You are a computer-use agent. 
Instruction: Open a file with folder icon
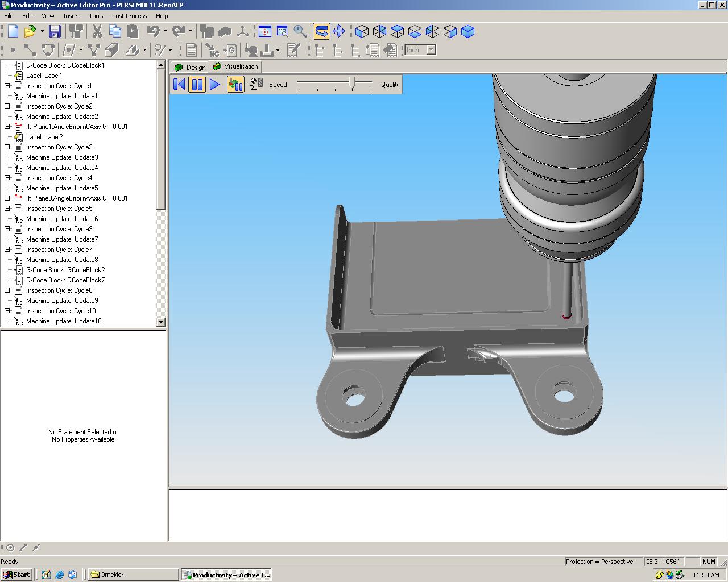click(x=30, y=31)
